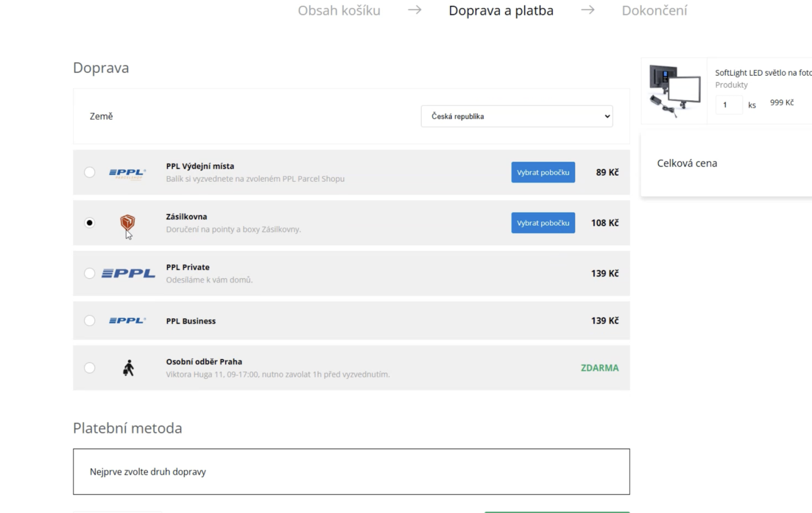Click the Země label
This screenshot has height=513, width=812.
tap(101, 116)
